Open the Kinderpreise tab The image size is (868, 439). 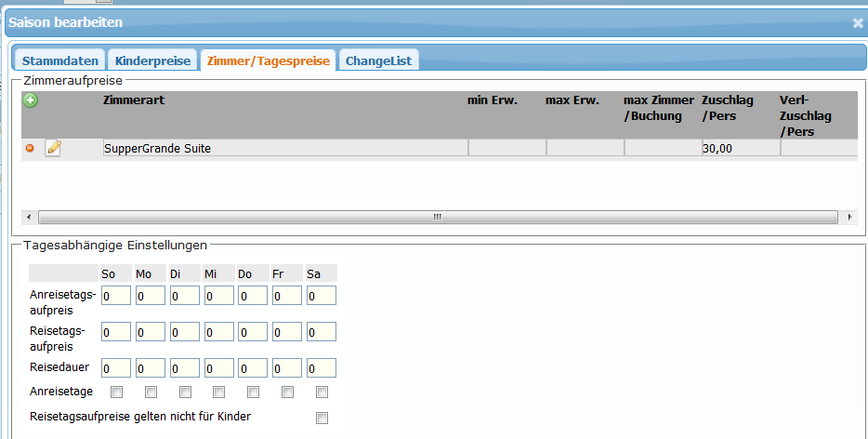point(152,60)
